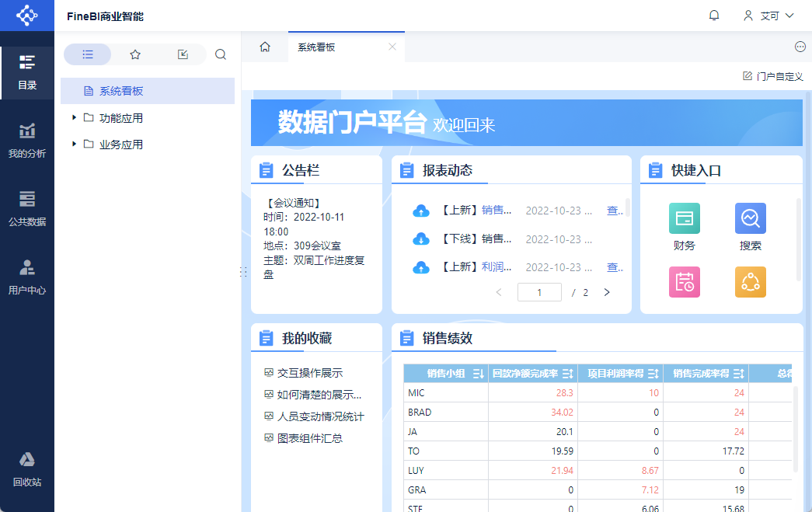Click the home tab icon
The image size is (812, 512).
pos(265,47)
